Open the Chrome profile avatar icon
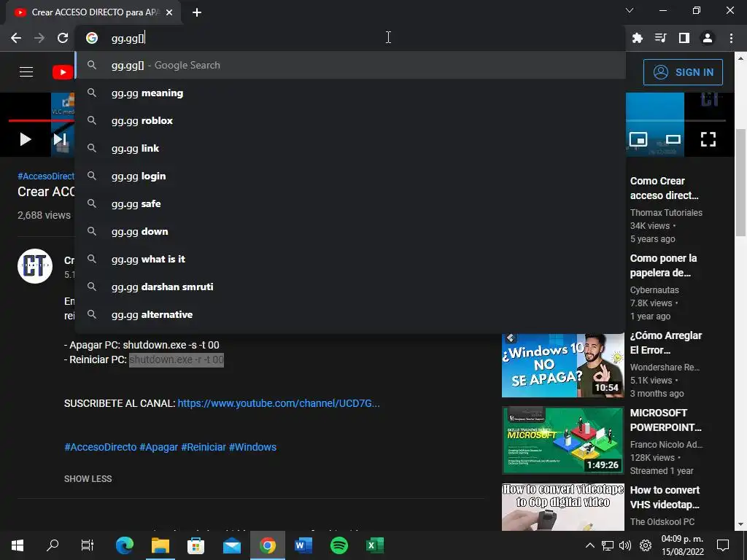747x560 pixels. 708,38
